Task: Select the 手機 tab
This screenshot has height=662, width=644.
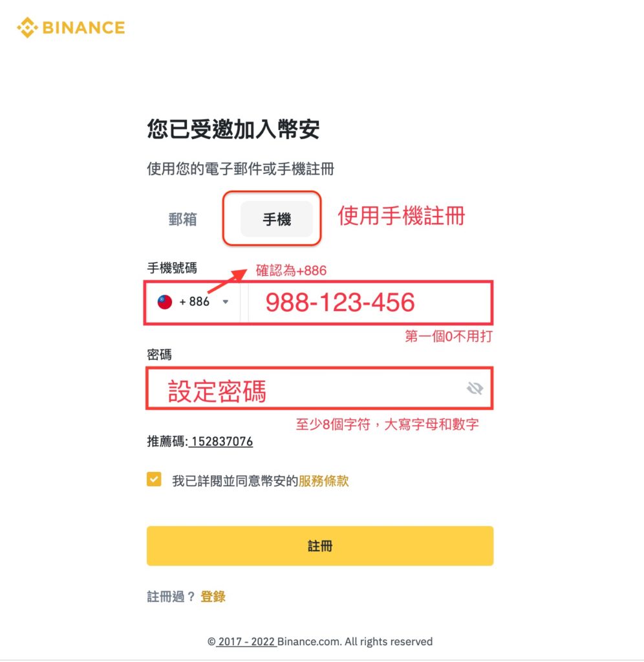Action: click(277, 219)
